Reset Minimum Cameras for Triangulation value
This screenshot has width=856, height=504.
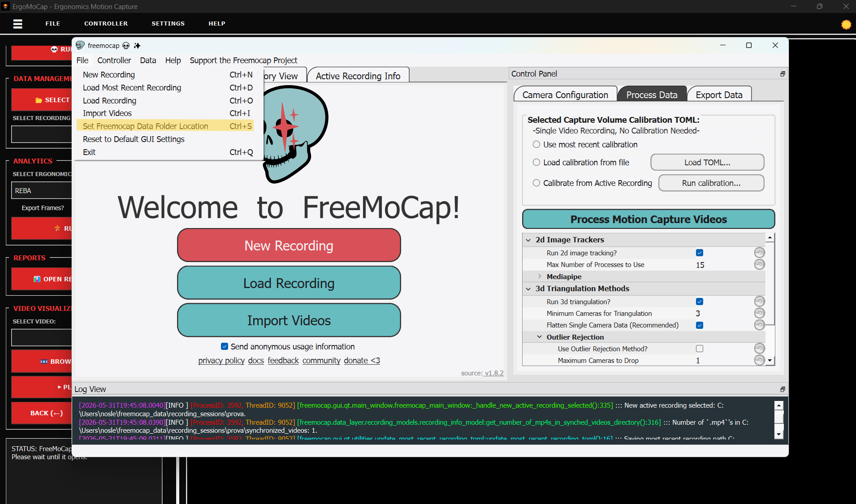[759, 313]
